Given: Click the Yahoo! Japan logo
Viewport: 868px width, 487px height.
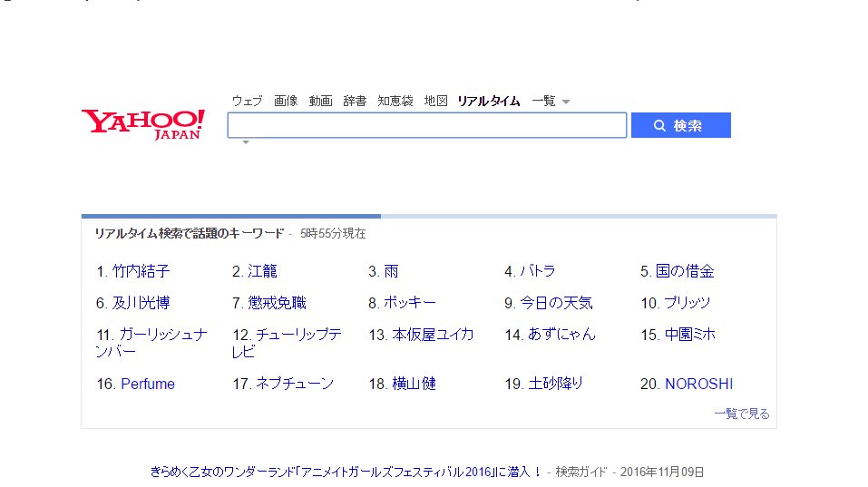Looking at the screenshot, I should (142, 124).
